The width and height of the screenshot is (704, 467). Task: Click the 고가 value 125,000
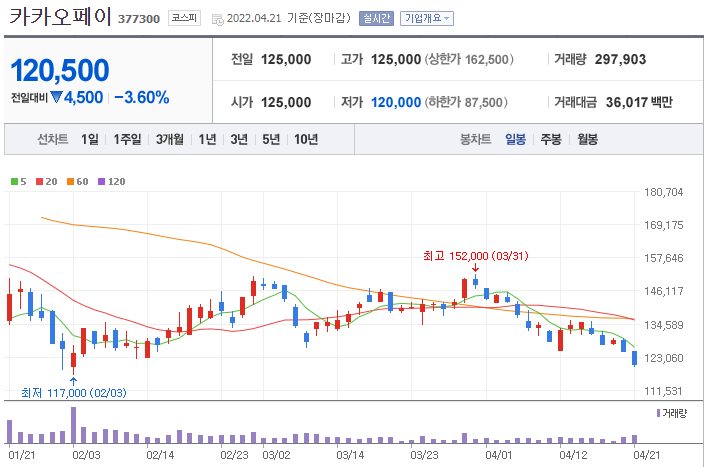[x=396, y=59]
